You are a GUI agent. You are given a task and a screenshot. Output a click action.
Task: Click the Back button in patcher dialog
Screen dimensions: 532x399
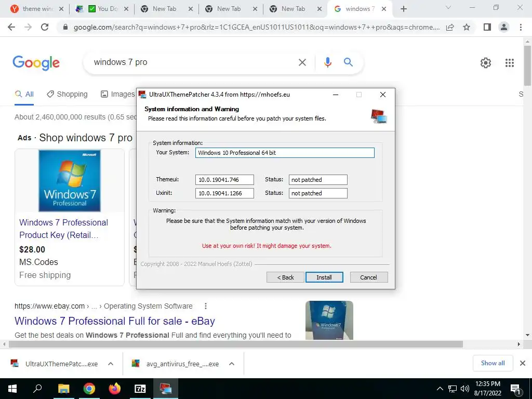285,277
